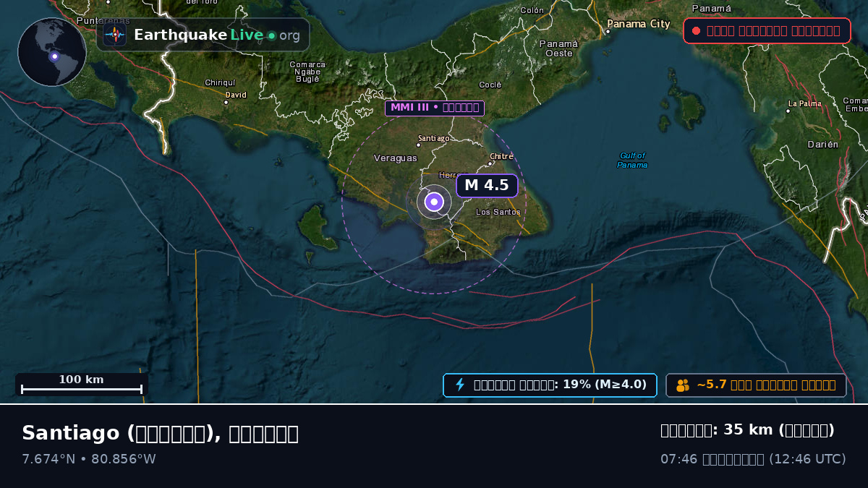Click the 35 km depth reading

click(x=747, y=430)
